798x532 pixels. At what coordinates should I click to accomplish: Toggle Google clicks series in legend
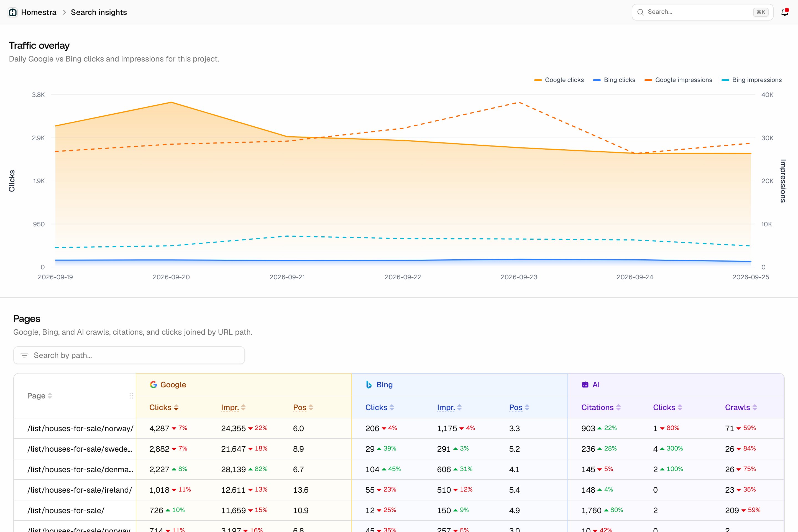click(x=559, y=80)
